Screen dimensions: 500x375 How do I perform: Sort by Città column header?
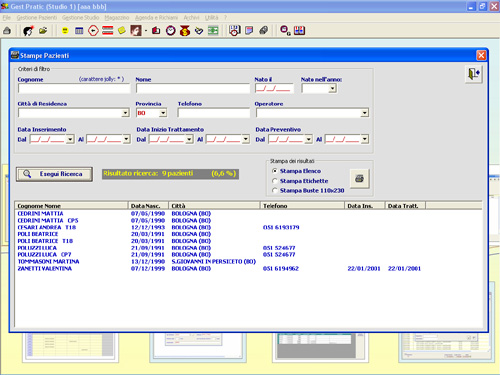point(214,206)
